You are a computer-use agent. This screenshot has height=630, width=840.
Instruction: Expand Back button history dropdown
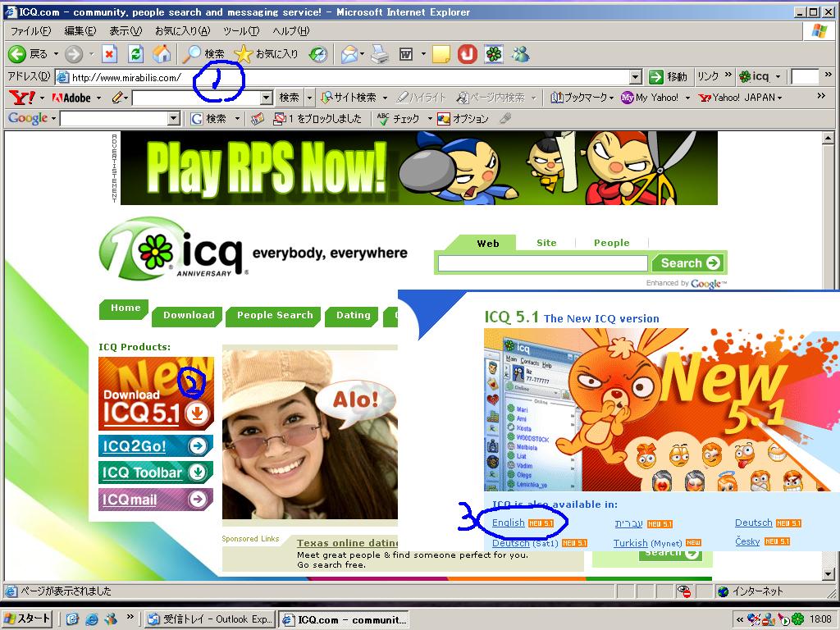pos(56,53)
